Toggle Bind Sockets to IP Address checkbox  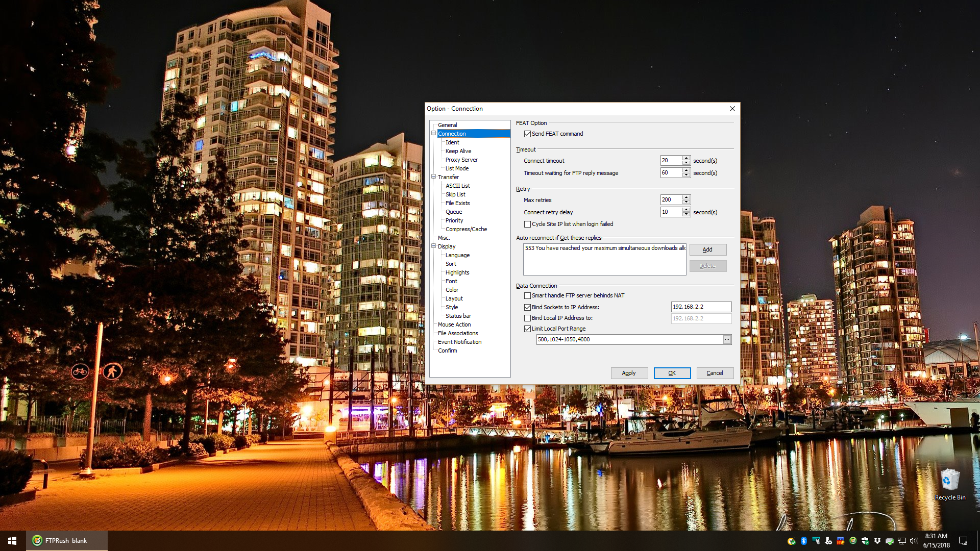[527, 308]
